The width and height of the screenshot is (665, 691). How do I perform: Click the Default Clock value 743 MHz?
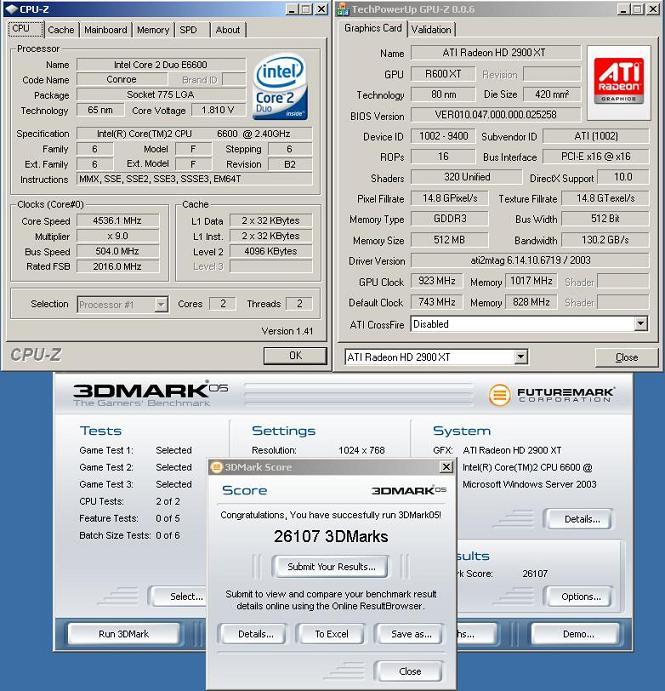pyautogui.click(x=437, y=302)
